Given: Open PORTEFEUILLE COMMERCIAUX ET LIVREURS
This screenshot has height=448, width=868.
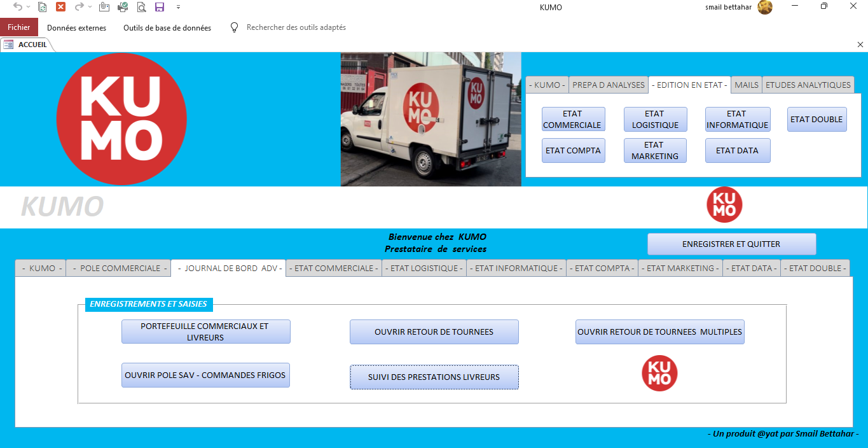Looking at the screenshot, I should click(x=206, y=332).
